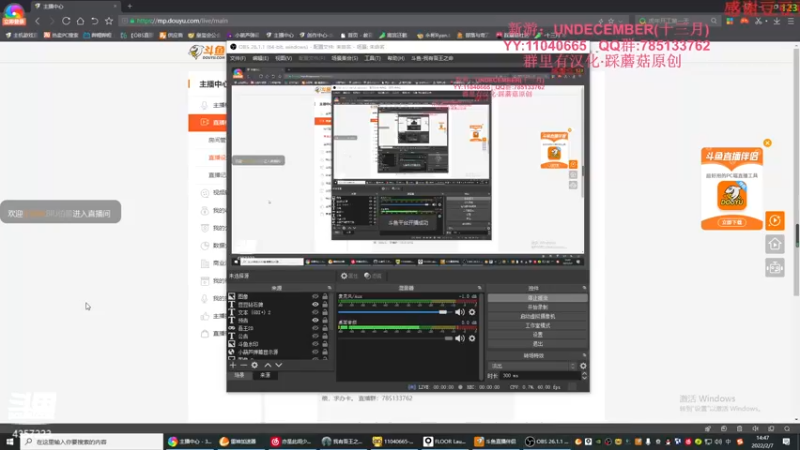Click 滤镜 filters button above sources

(373, 276)
